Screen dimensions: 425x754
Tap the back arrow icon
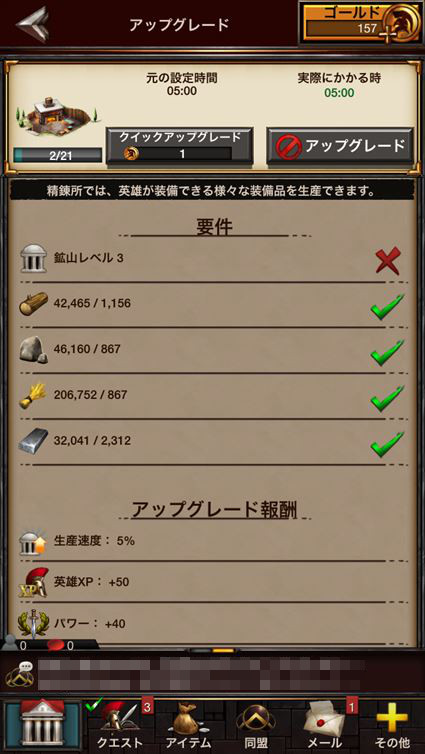click(32, 24)
